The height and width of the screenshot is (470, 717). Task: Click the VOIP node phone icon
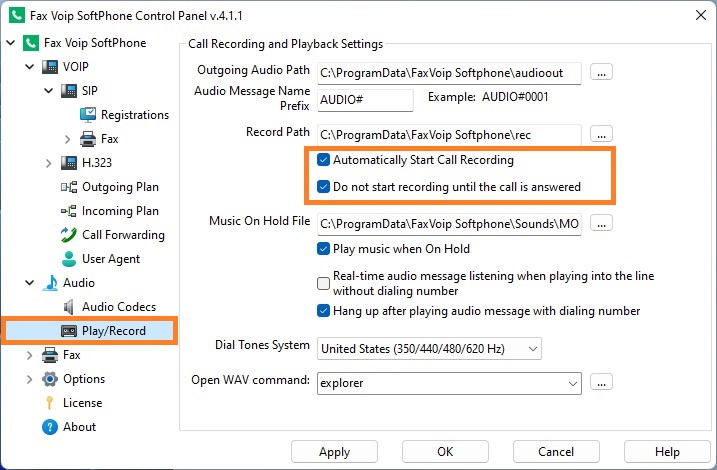tap(50, 67)
